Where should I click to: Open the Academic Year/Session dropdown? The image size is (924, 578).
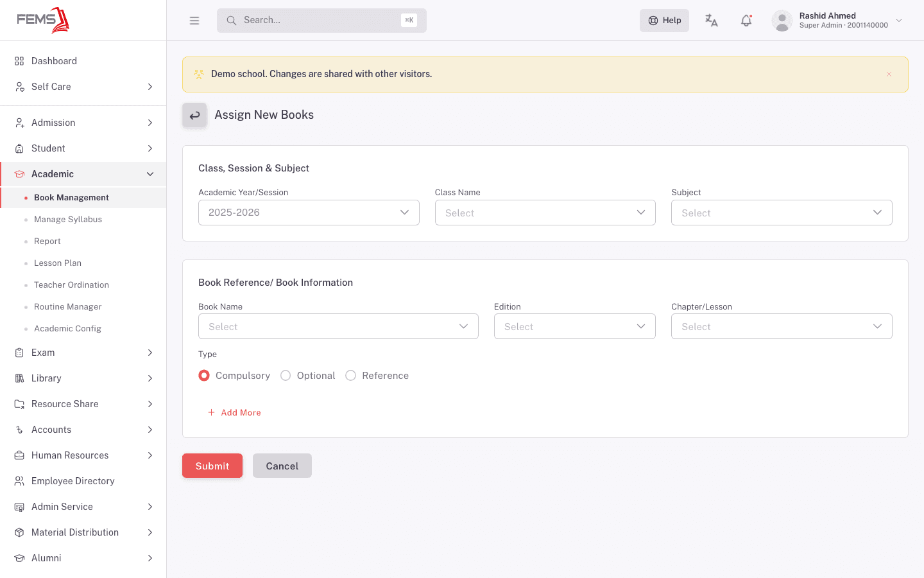[x=309, y=213]
